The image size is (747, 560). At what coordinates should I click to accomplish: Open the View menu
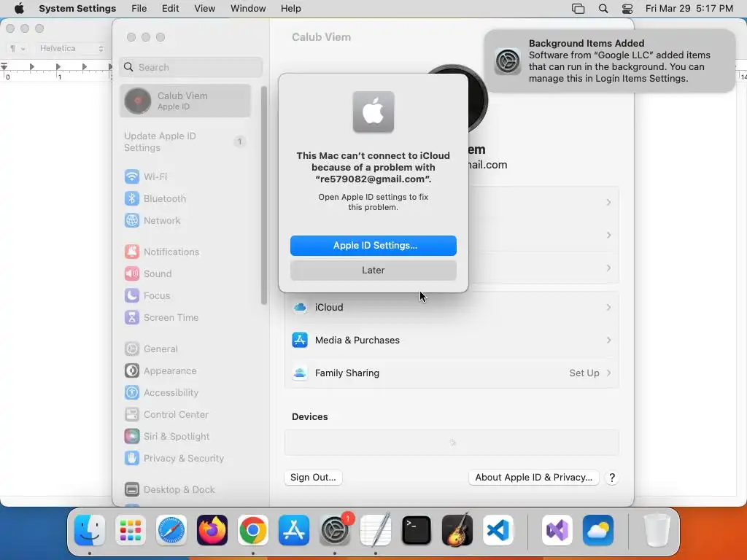[205, 9]
